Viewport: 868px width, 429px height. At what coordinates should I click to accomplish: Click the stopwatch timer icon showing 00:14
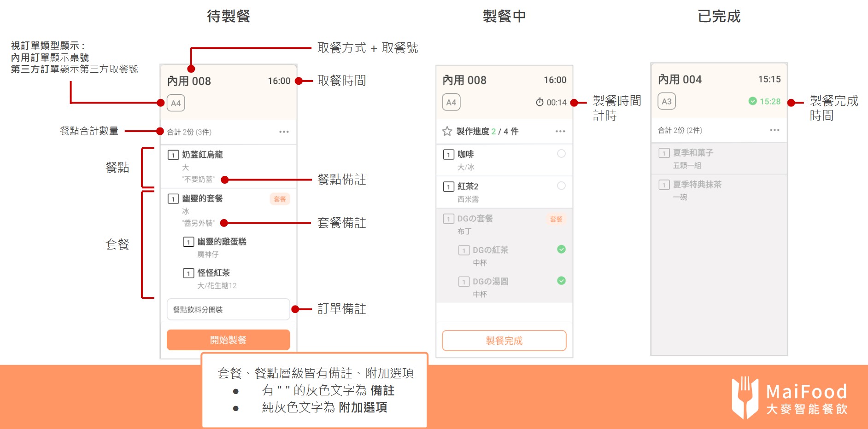tap(540, 102)
